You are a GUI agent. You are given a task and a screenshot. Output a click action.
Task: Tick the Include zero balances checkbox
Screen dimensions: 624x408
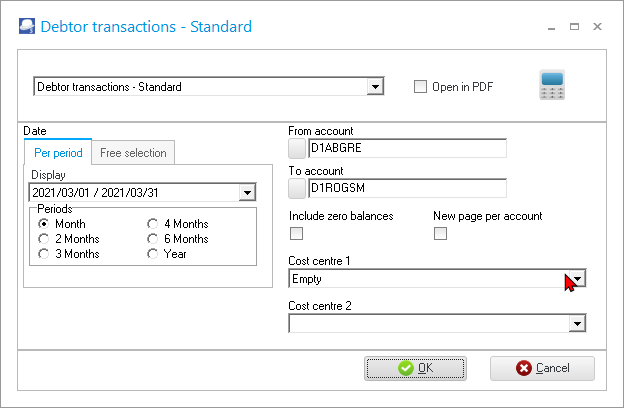[x=296, y=234]
